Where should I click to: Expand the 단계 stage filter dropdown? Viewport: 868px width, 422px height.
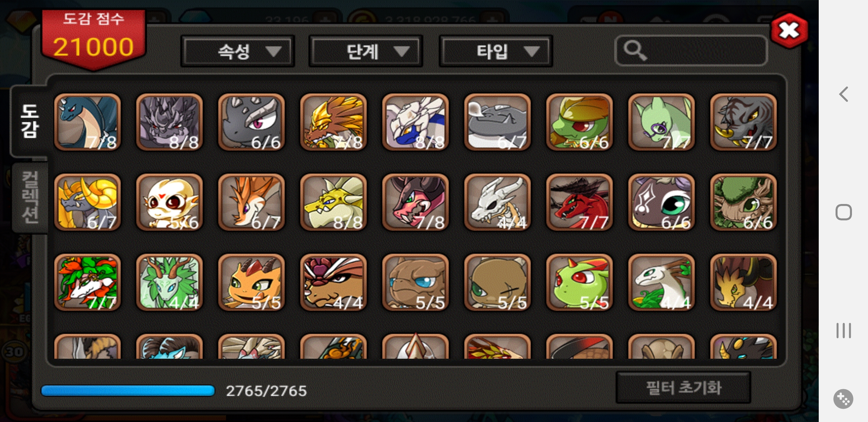366,51
